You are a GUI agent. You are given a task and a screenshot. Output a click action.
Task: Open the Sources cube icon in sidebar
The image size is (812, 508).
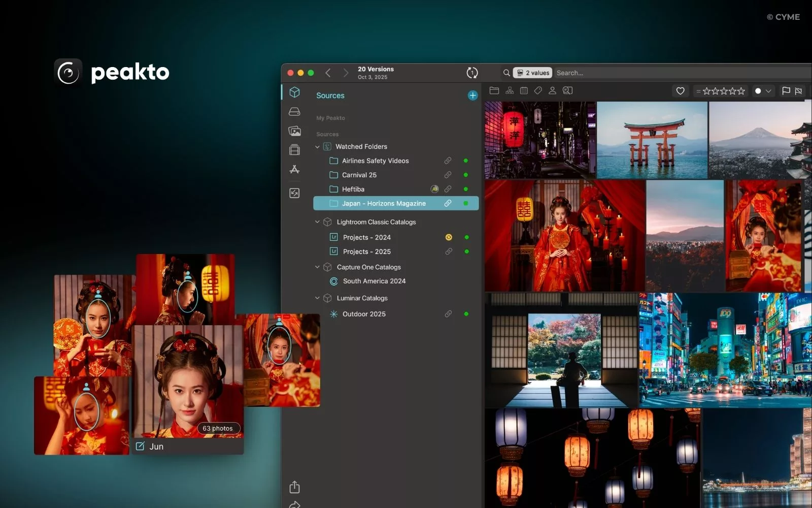294,92
